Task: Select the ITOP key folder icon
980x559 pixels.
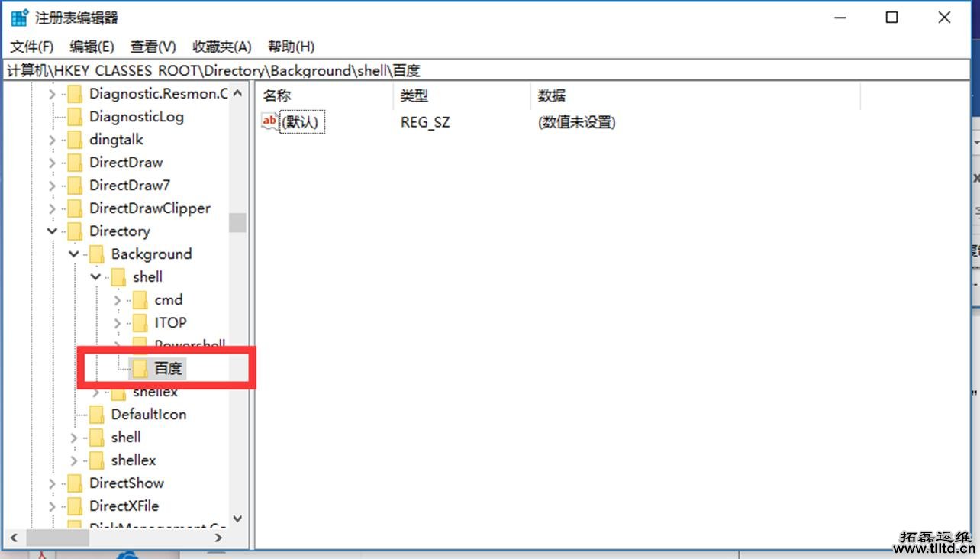Action: (x=140, y=322)
